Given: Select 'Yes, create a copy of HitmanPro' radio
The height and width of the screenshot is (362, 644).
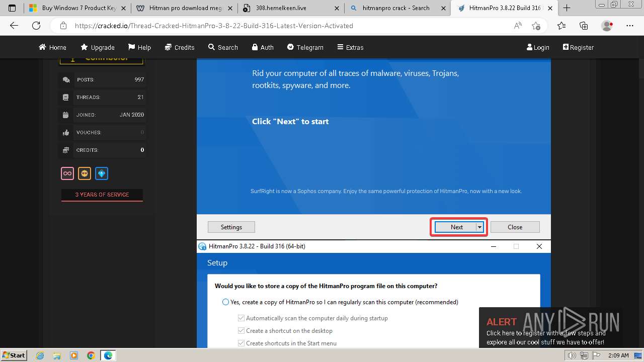Looking at the screenshot, I should coord(225,302).
